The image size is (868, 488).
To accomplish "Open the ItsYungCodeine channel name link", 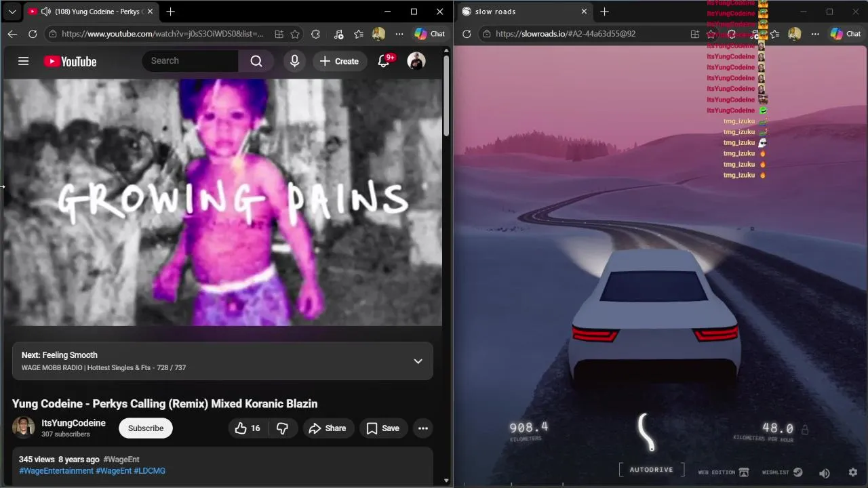I will click(x=73, y=423).
